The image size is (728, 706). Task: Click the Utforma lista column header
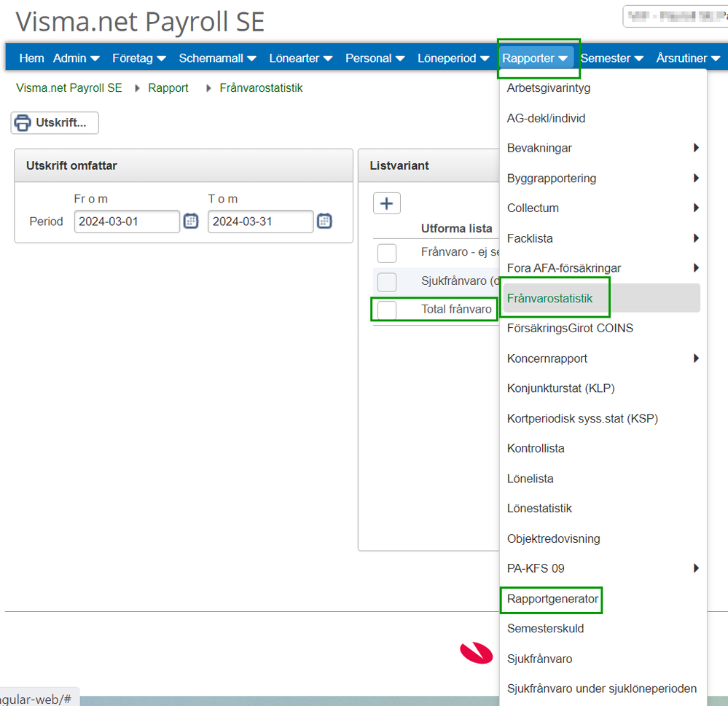coord(456,228)
